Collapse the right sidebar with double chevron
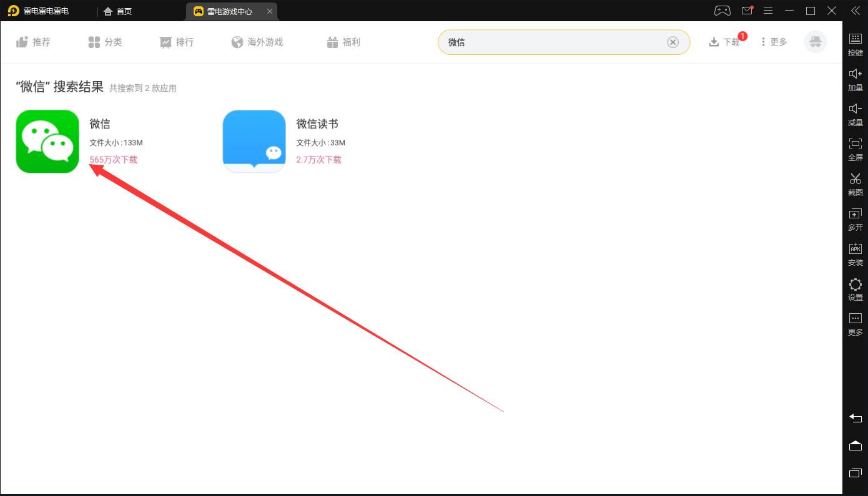 [855, 11]
